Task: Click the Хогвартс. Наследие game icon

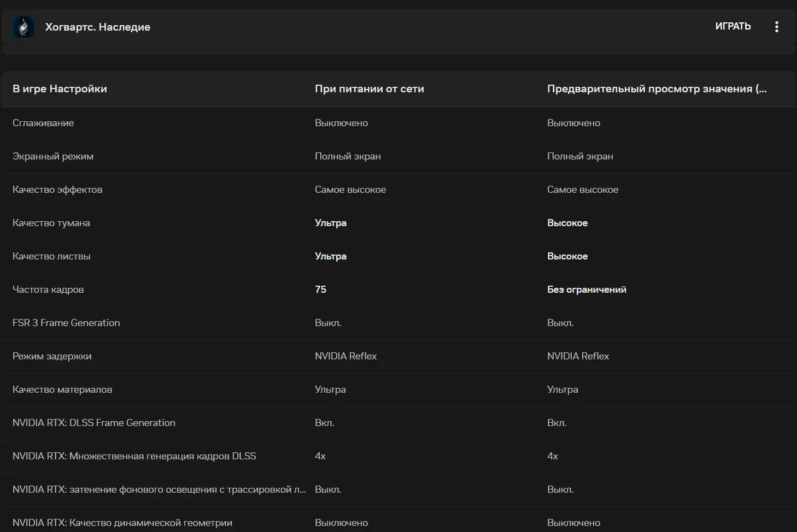Action: coord(24,27)
